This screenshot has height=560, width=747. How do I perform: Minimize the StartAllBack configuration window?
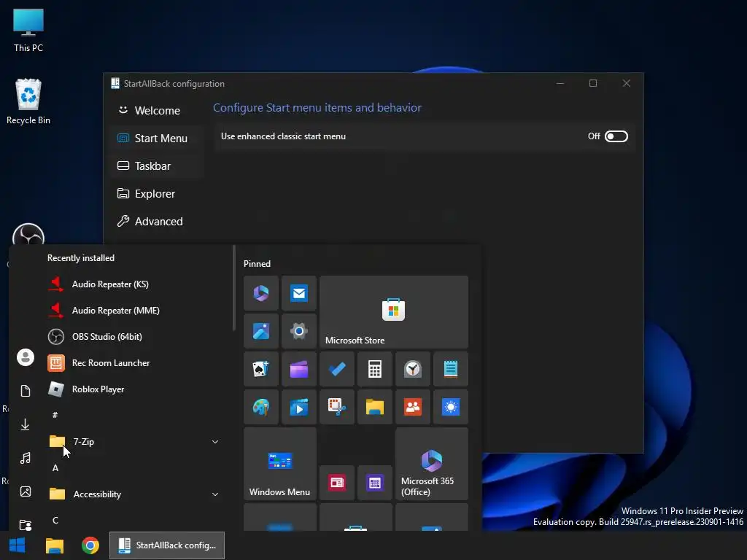(x=560, y=83)
